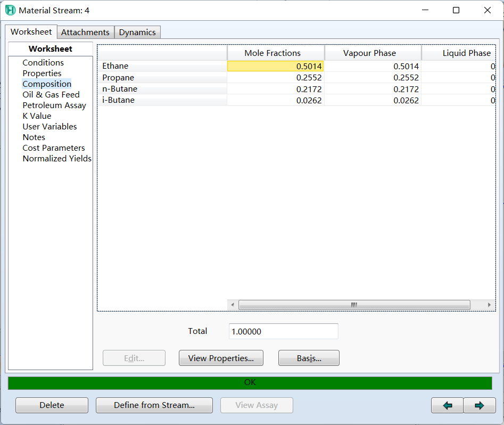Viewport: 504px width, 425px height.
Task: Click the Basis... button
Action: (x=309, y=358)
